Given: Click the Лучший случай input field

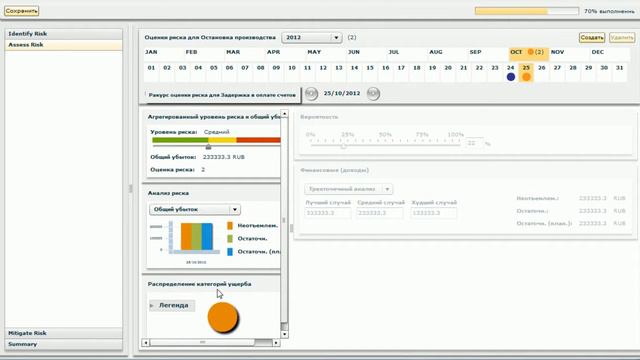Looking at the screenshot, I should (328, 213).
